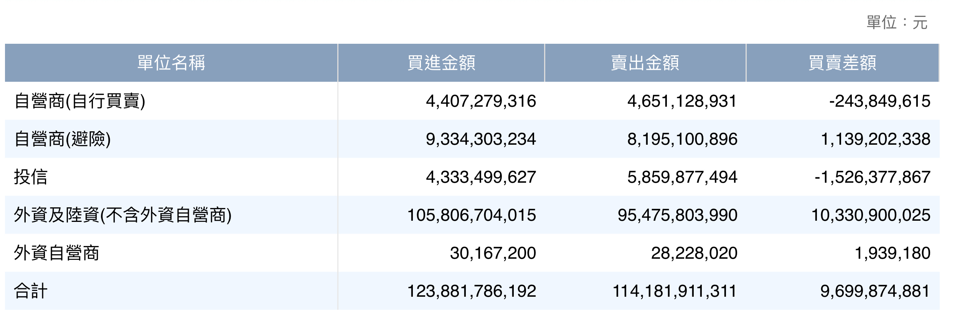This screenshot has height=314, width=980.
Task: Click total buy amount 123,881,786,192
Action: coord(472,291)
